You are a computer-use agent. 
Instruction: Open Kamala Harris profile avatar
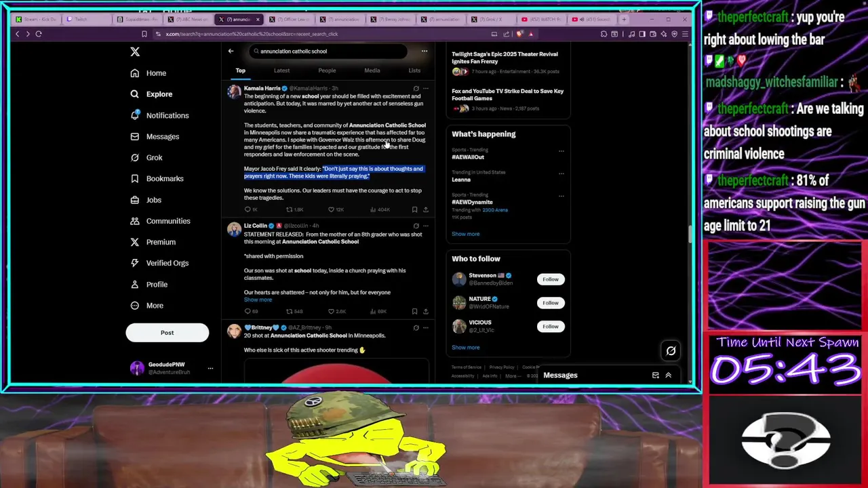234,91
